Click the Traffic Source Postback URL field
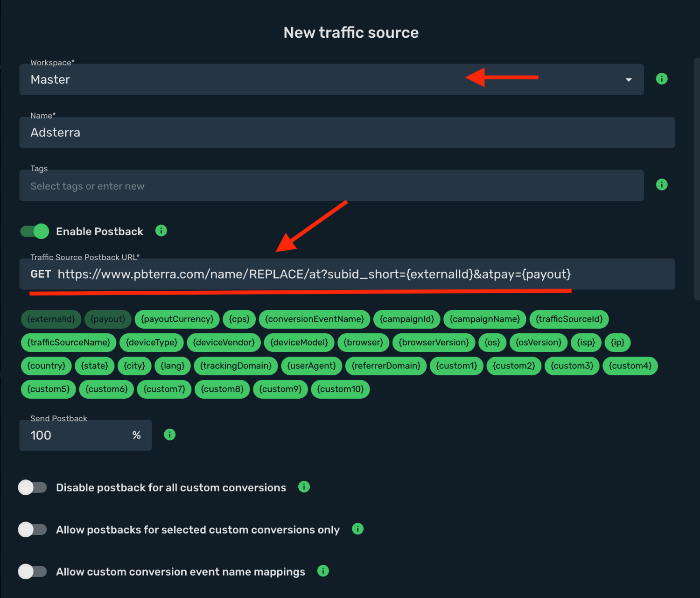Screen dimensions: 700x598 click(x=347, y=274)
